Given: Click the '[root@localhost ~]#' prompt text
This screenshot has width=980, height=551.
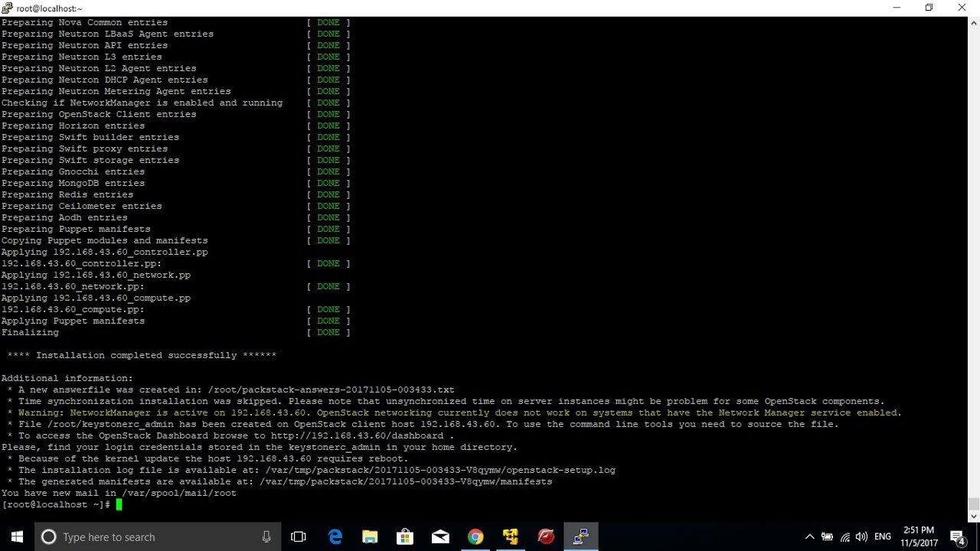Looking at the screenshot, I should tap(56, 504).
